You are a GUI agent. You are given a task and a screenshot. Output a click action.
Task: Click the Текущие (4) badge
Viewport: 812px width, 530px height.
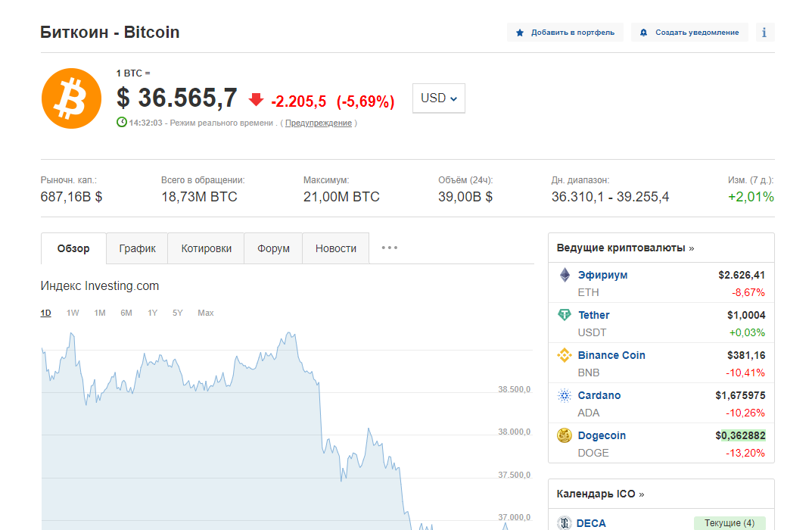[x=730, y=523]
